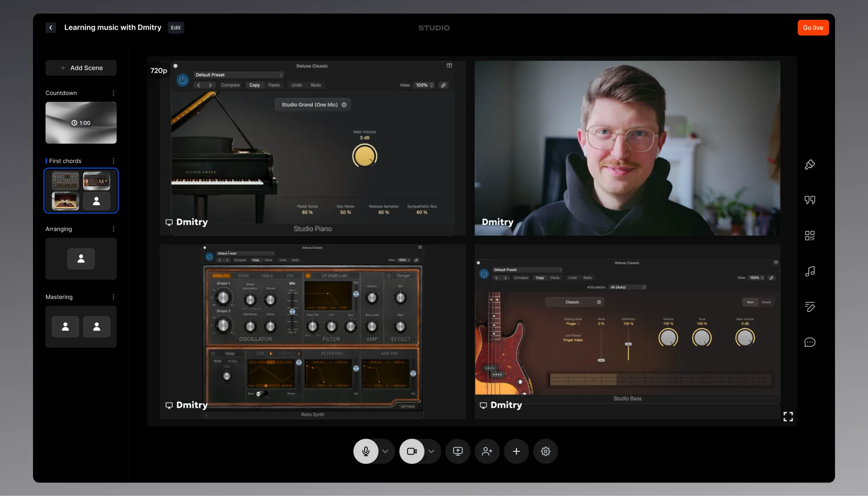868x496 pixels.
Task: Open the Arranging scene three-dot menu
Action: click(x=113, y=229)
